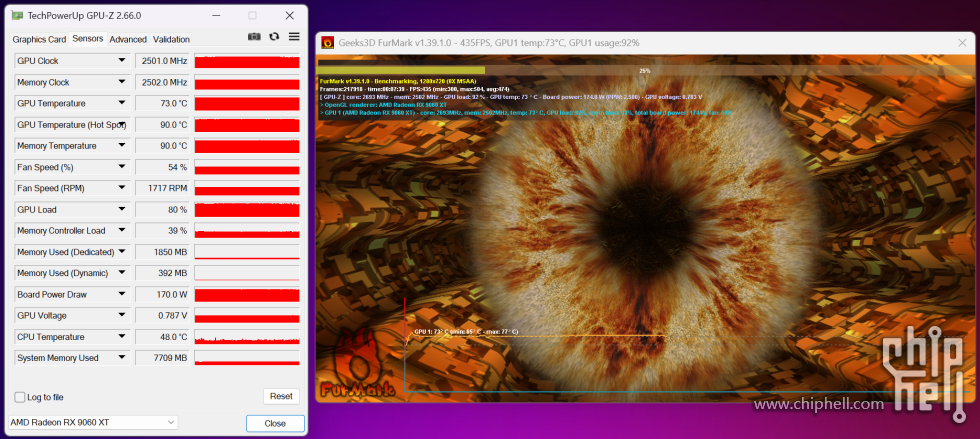Click the FurMark title bar icon
The height and width of the screenshot is (439, 980).
(x=327, y=43)
